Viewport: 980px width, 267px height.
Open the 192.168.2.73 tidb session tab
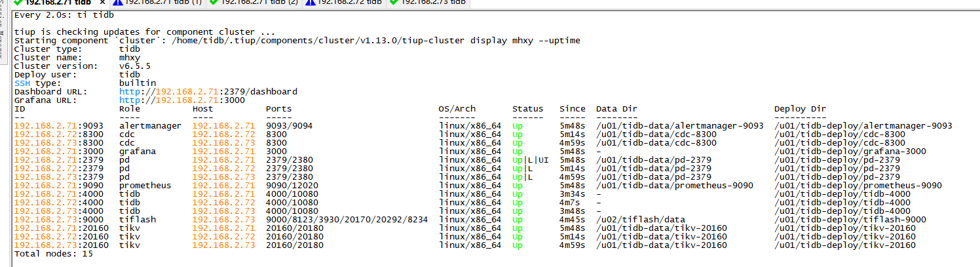tap(427, 3)
